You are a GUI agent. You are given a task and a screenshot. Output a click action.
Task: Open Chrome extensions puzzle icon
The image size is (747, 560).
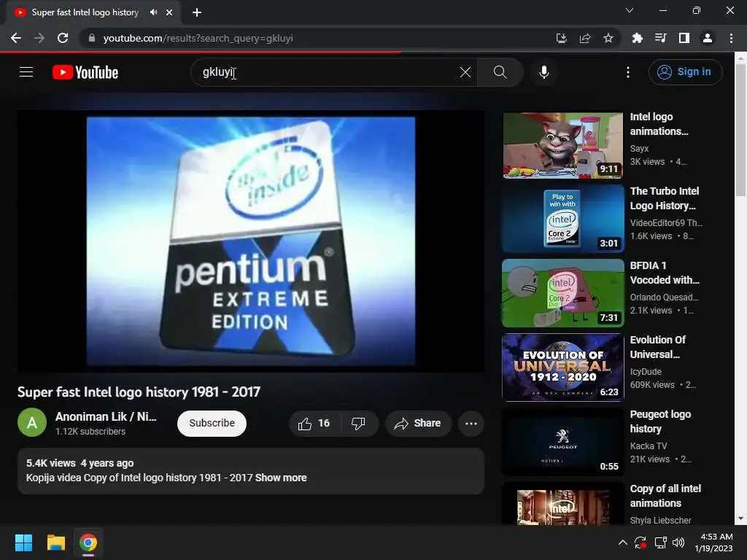click(x=637, y=38)
